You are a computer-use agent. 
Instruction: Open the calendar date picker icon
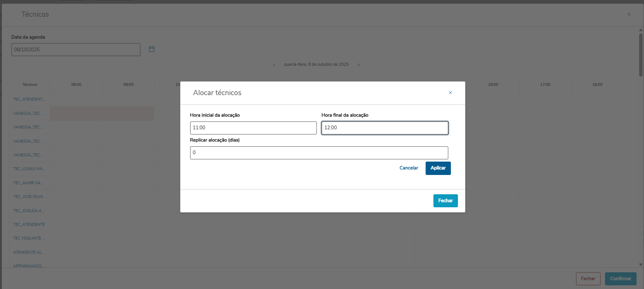point(152,49)
